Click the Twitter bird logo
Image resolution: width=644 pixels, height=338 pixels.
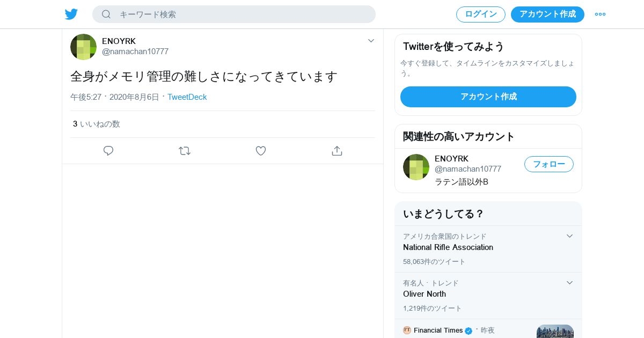(x=71, y=14)
